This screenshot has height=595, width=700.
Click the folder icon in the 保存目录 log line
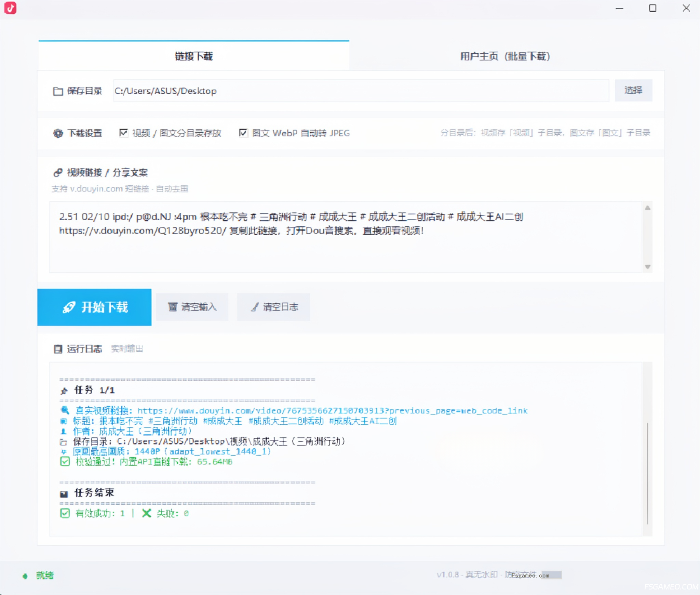coord(64,442)
